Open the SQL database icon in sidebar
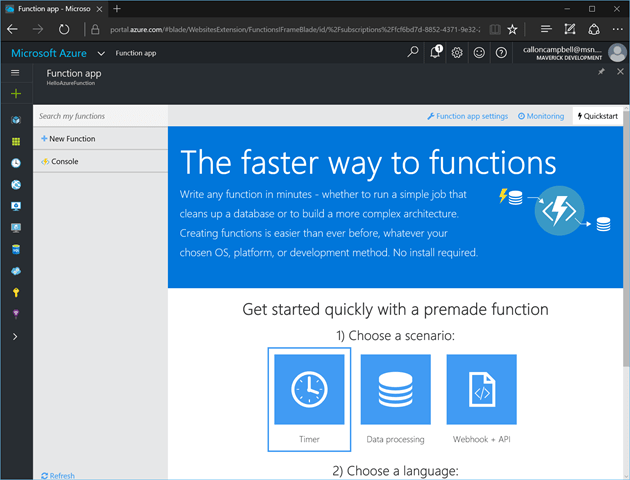Image resolution: width=630 pixels, height=480 pixels. pyautogui.click(x=15, y=249)
